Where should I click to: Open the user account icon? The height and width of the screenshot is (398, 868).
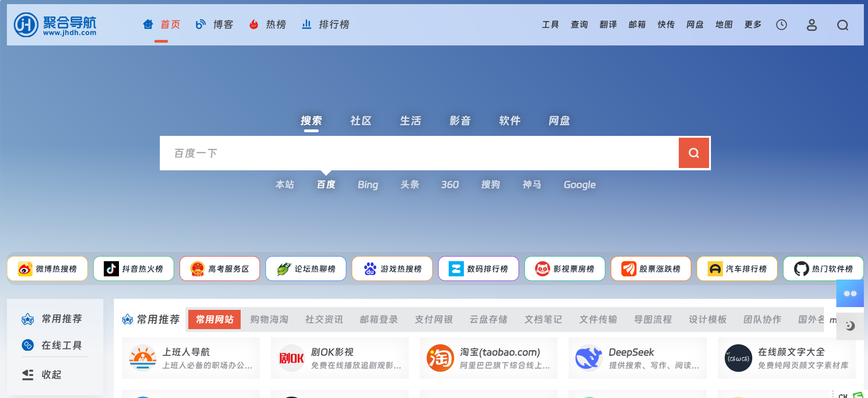pyautogui.click(x=812, y=25)
